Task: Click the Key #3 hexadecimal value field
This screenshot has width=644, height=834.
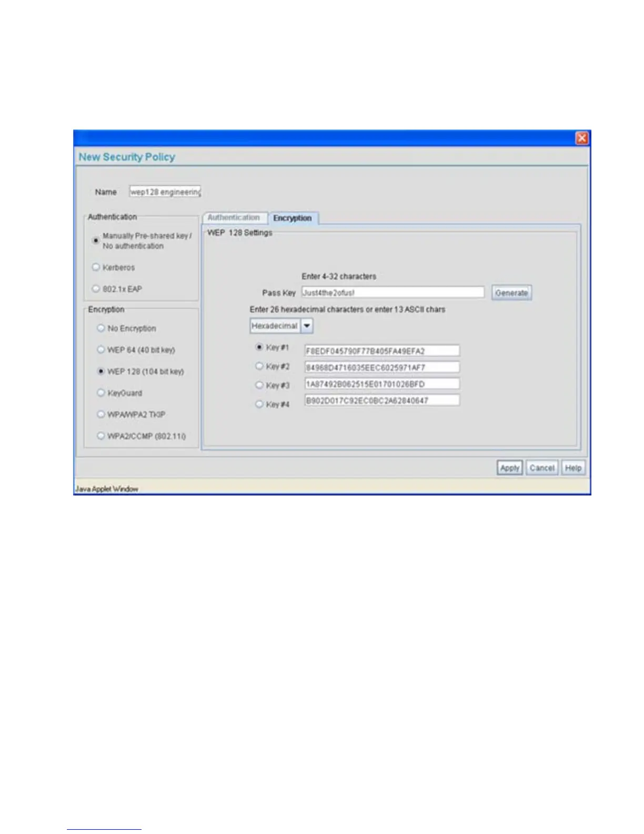Action: pos(383,384)
